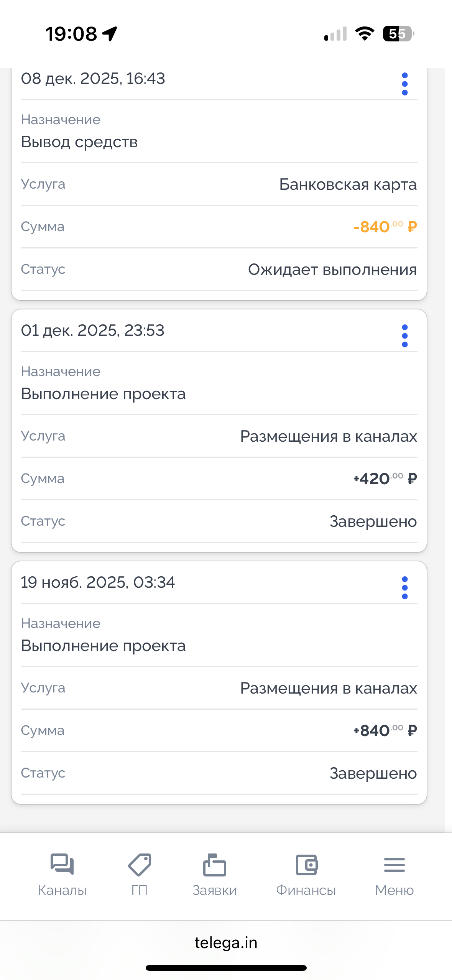Tap the 19 нояб. 2025, 03:34 date header
Viewport: 452px width, 980px height.
98,582
